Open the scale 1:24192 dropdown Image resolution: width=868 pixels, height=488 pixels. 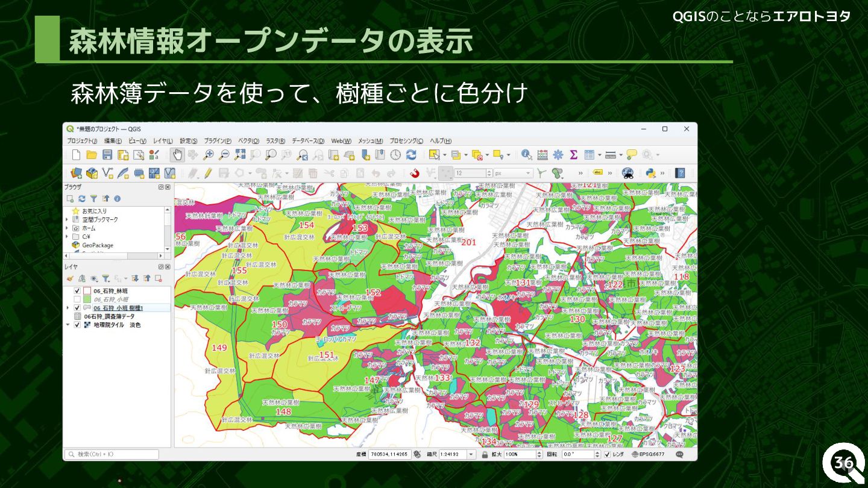click(x=471, y=454)
